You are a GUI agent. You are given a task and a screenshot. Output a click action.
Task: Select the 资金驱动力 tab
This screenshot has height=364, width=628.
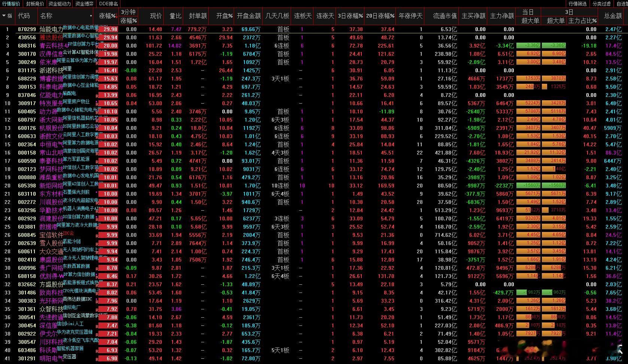60,4
